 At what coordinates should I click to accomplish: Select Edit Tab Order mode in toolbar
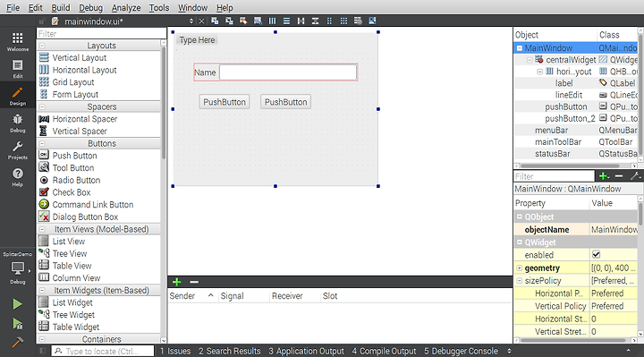pos(258,21)
